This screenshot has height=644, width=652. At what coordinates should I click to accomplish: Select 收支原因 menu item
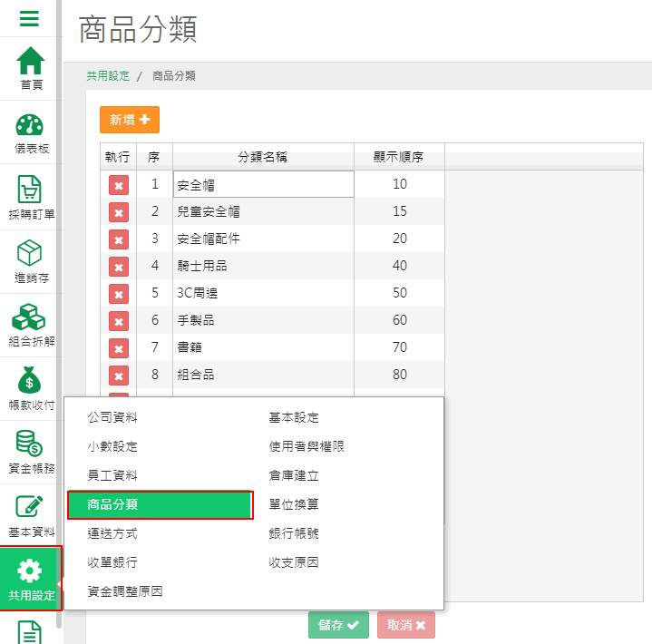tap(294, 562)
